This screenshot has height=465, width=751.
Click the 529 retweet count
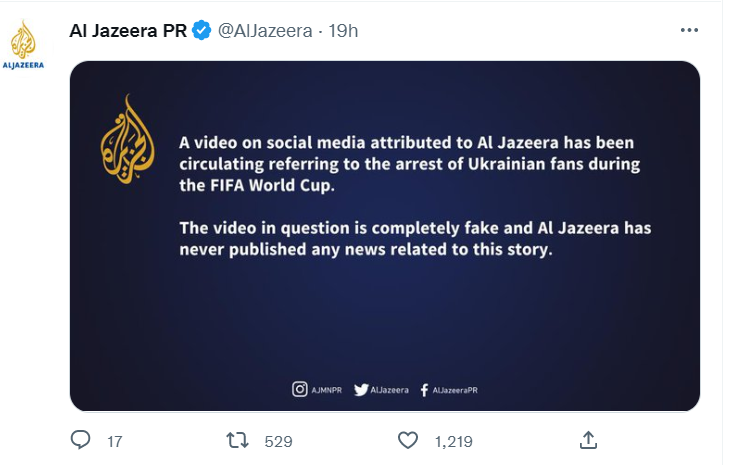(x=278, y=441)
